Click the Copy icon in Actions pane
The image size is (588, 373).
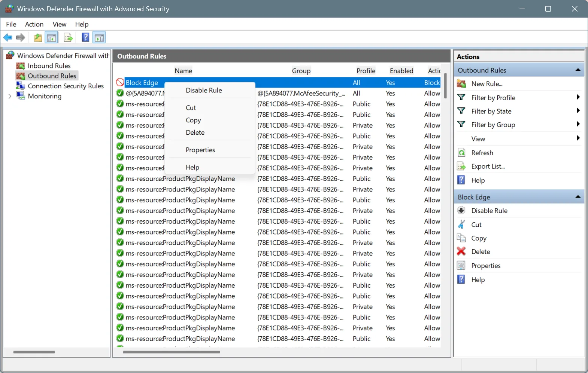point(461,238)
